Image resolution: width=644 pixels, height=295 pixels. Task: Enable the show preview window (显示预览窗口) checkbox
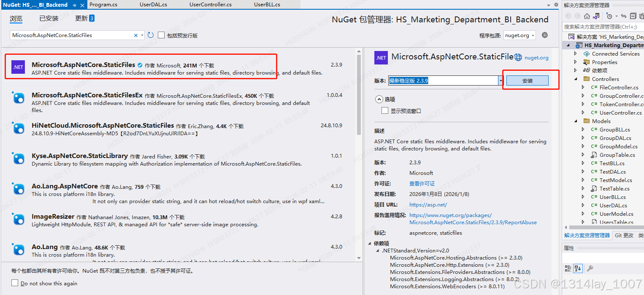(384, 110)
